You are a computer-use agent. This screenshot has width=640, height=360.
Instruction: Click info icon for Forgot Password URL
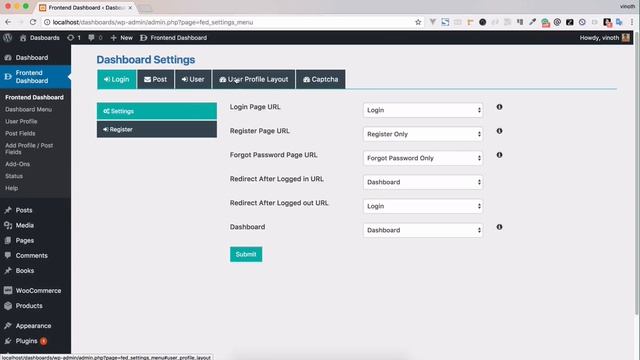coord(499,155)
